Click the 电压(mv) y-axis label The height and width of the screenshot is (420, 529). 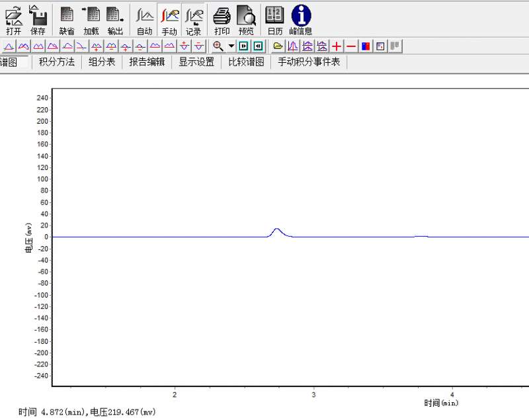[x=29, y=237]
